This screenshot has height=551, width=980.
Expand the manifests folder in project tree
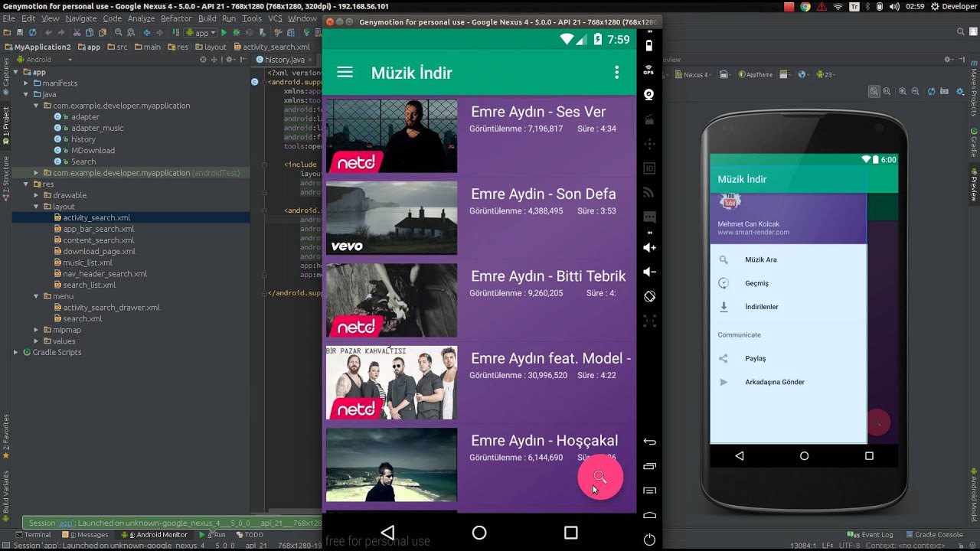(26, 83)
